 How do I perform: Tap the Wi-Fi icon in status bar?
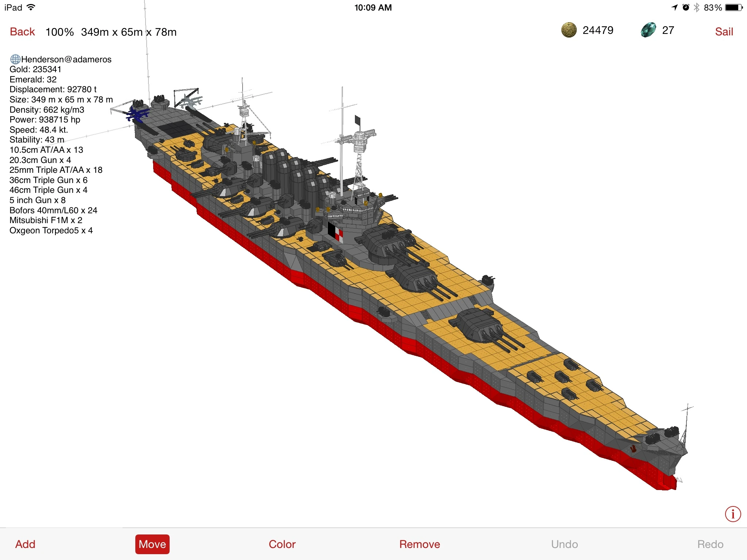click(31, 7)
